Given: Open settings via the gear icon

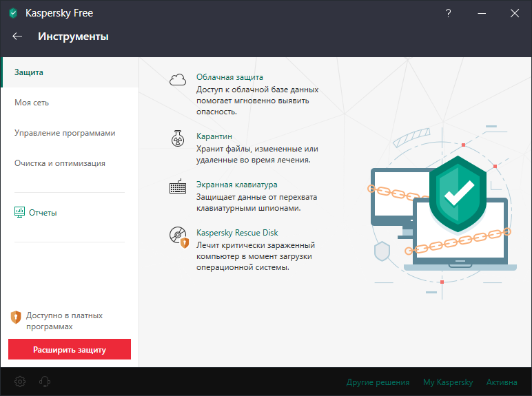Looking at the screenshot, I should (x=20, y=382).
